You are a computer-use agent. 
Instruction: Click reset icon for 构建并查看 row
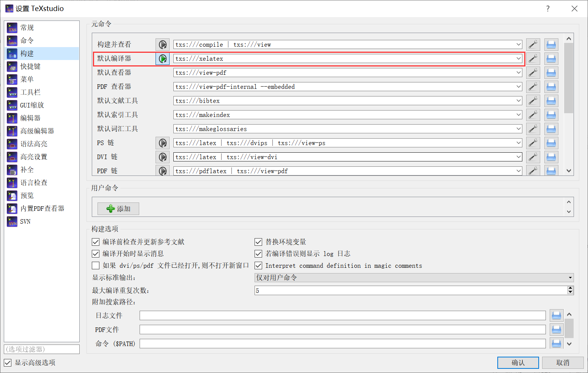(551, 44)
